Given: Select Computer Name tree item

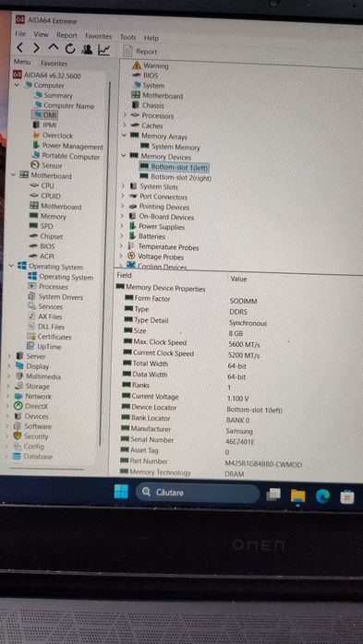Looking at the screenshot, I should [64, 105].
